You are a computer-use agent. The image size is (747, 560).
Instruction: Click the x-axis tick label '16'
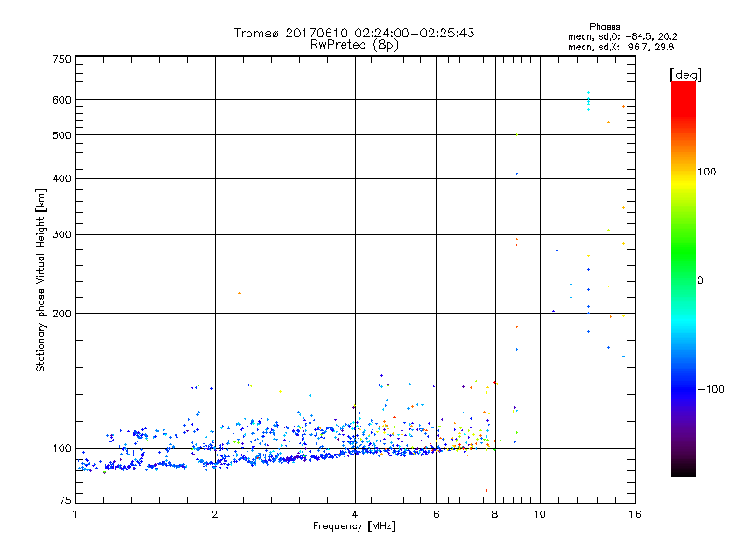[635, 514]
